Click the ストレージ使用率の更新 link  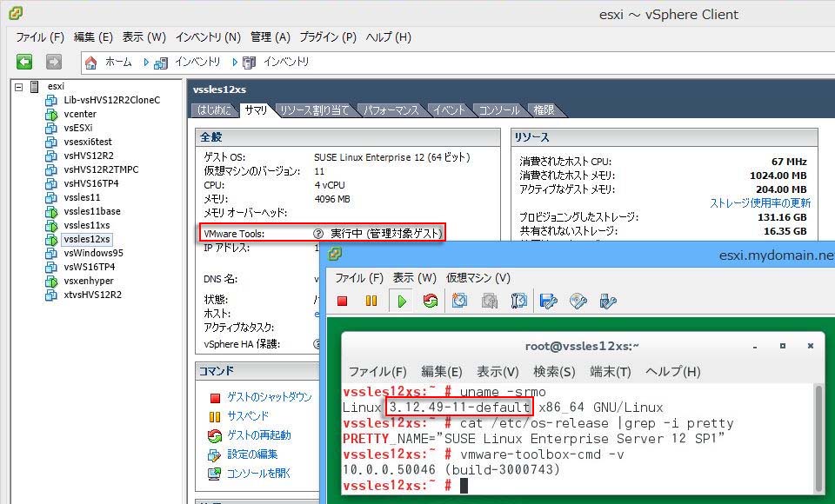[760, 203]
